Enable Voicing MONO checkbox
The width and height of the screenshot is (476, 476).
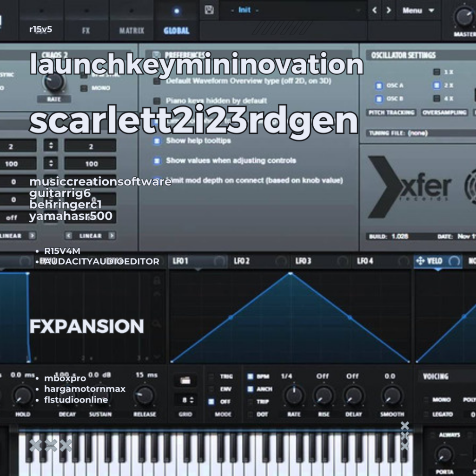click(427, 399)
